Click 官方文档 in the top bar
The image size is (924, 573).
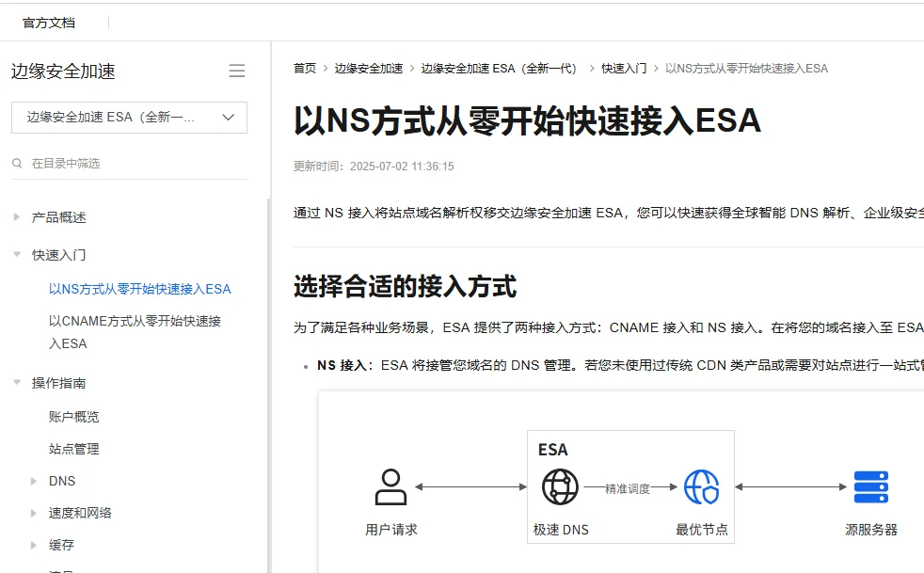pyautogui.click(x=50, y=22)
